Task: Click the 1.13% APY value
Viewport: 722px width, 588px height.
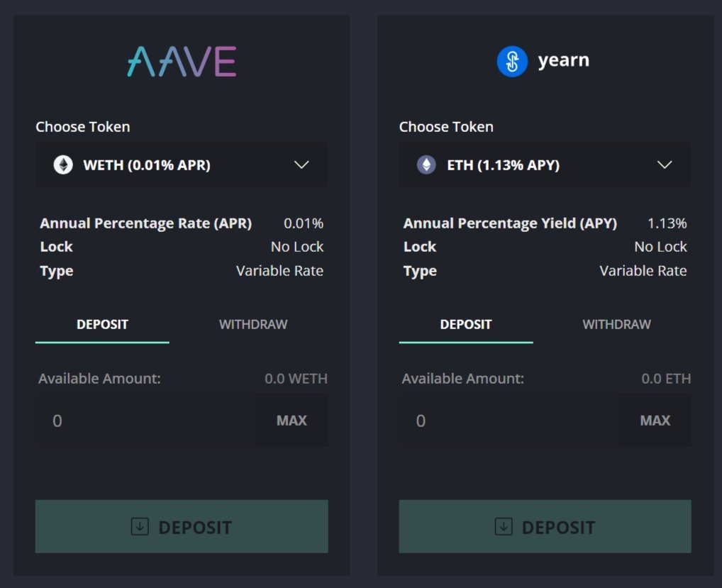Action: [667, 223]
